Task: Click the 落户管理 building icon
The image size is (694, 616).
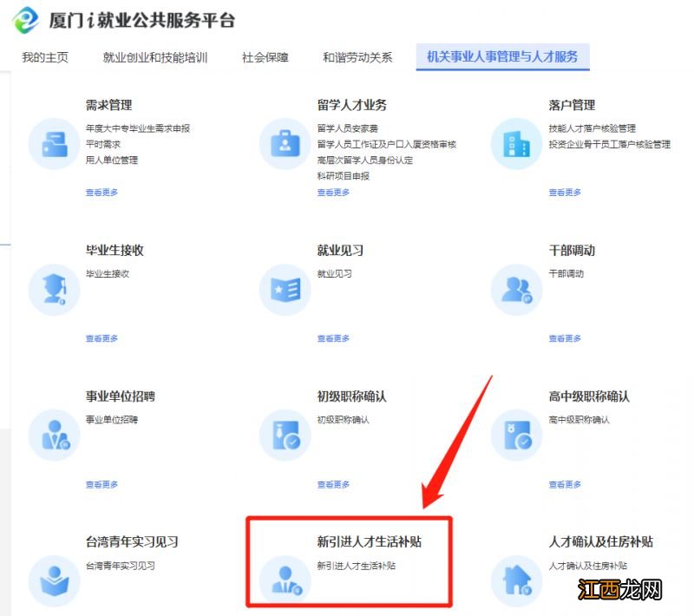Action: (517, 144)
